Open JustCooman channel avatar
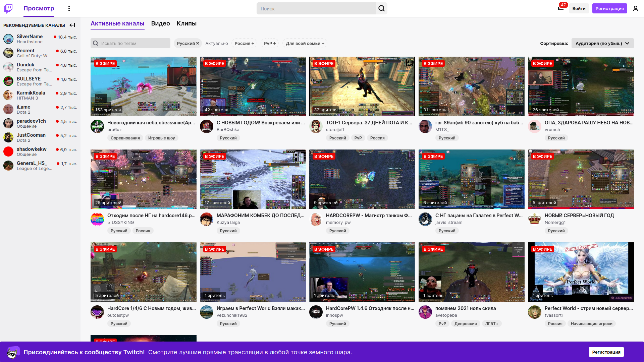This screenshot has height=362, width=644. (x=8, y=137)
